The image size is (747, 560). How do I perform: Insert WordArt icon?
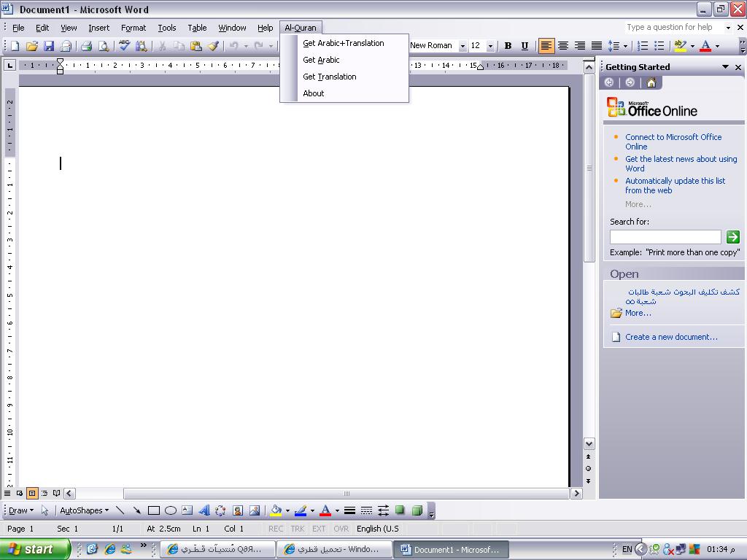click(204, 510)
